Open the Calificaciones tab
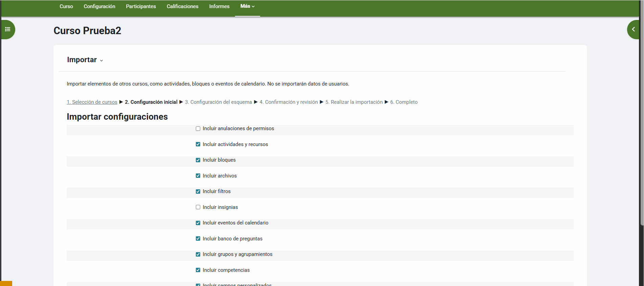Screen dimensions: 644x286 [182, 6]
